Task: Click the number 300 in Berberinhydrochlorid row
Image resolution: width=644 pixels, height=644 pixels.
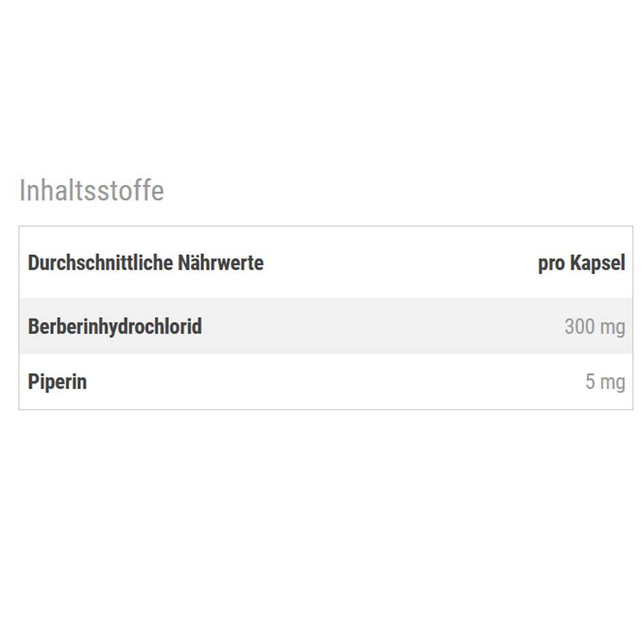Action: tap(580, 327)
